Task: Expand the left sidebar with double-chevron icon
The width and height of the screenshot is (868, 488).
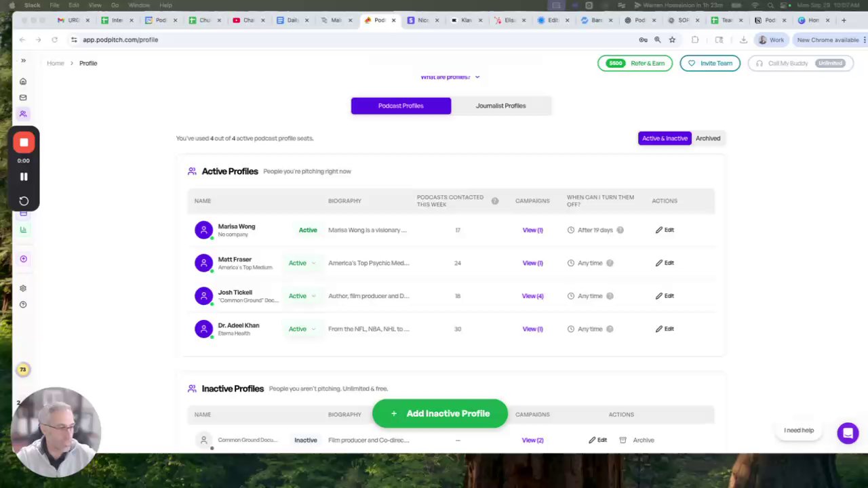Action: coord(23,60)
